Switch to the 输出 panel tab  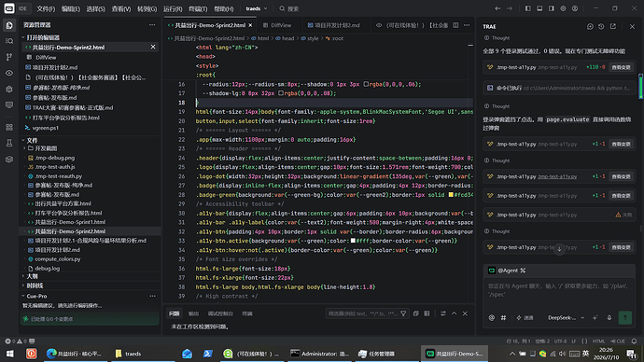(x=193, y=313)
